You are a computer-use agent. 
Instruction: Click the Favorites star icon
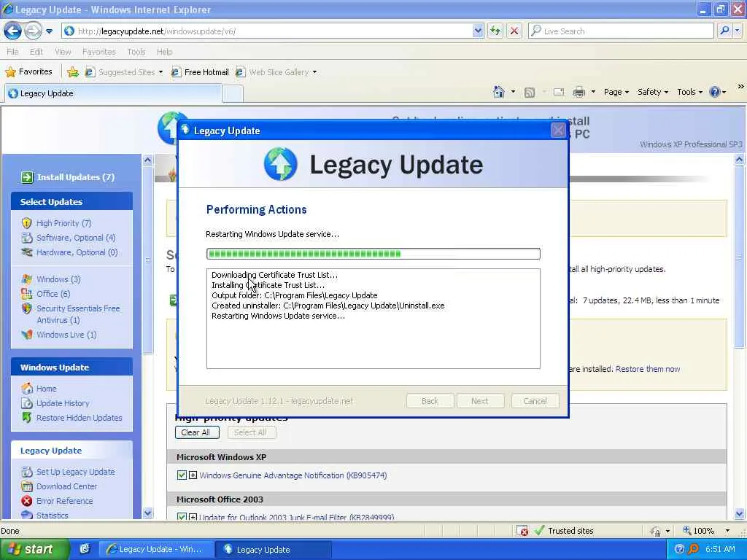(x=10, y=72)
